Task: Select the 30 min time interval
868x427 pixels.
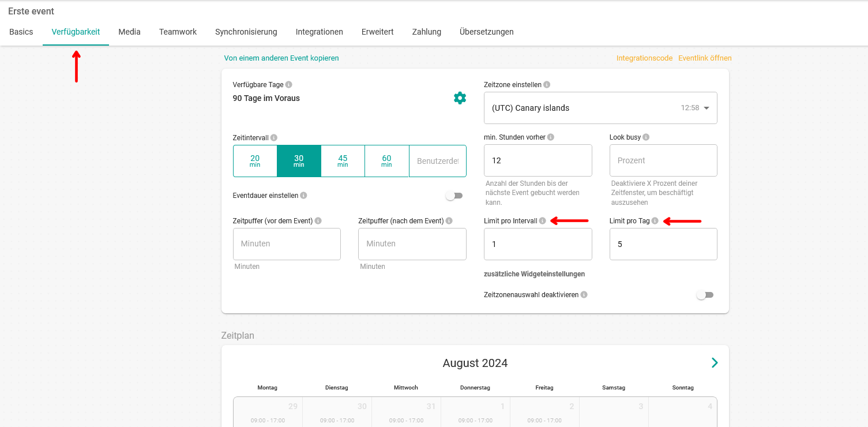Action: tap(299, 161)
